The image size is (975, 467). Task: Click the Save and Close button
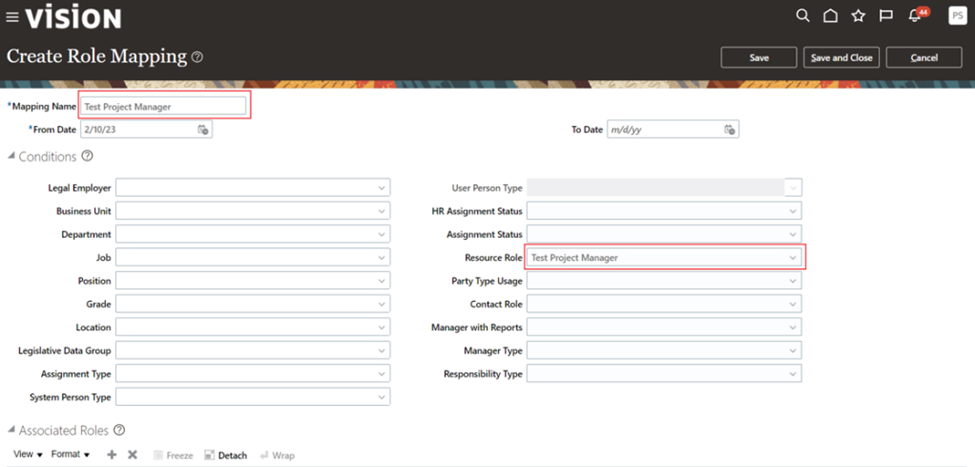(x=841, y=58)
